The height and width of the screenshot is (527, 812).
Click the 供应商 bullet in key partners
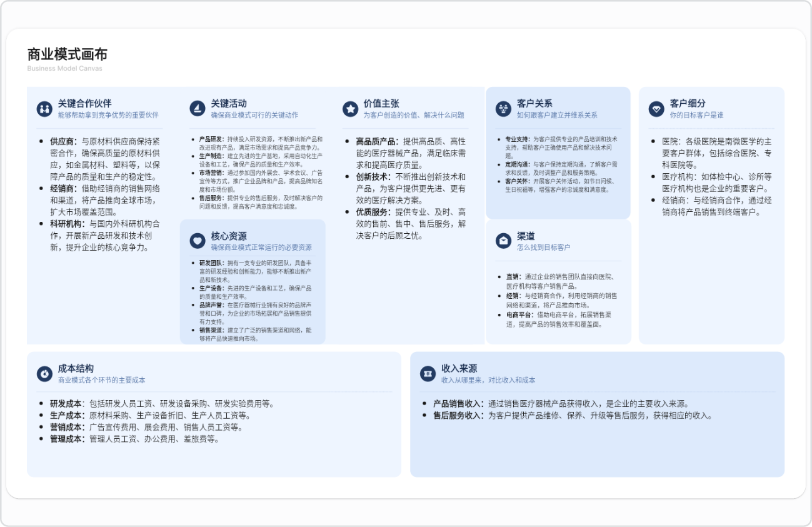[x=105, y=159]
